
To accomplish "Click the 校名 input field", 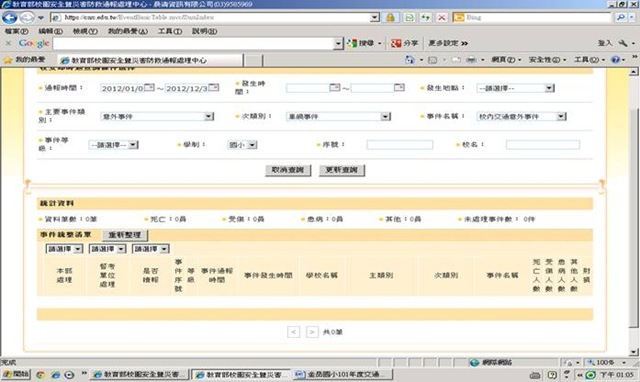I will click(x=543, y=144).
